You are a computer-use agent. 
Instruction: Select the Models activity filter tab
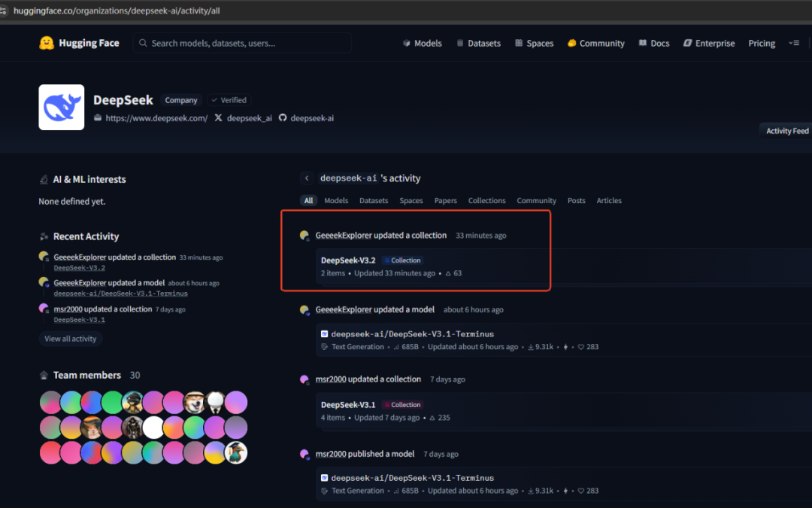click(x=336, y=201)
